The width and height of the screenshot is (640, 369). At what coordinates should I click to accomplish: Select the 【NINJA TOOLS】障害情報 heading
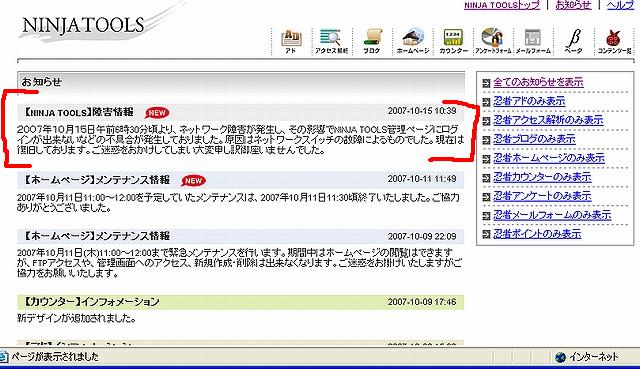point(78,112)
